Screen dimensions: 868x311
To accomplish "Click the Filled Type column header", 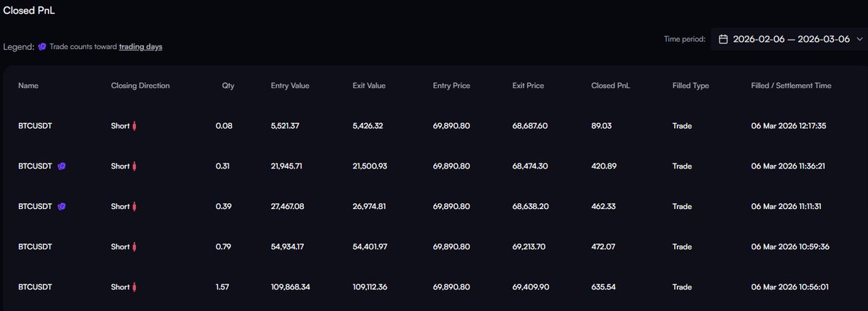I will [691, 85].
